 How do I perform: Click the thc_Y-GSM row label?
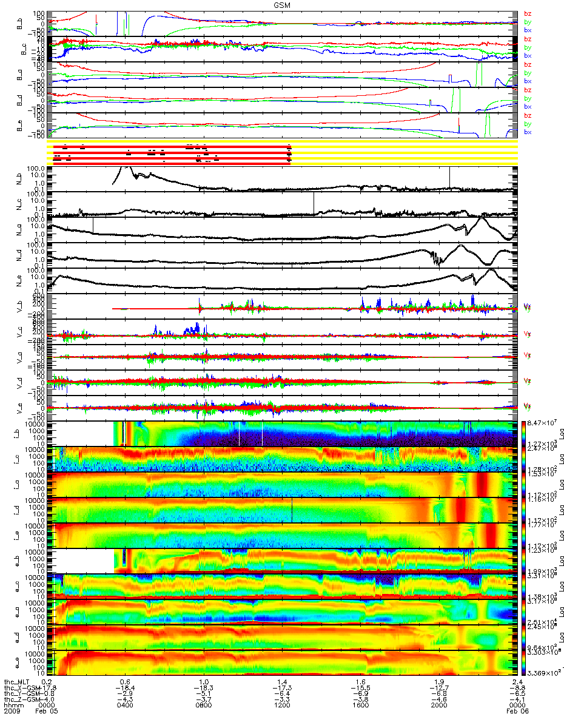pyautogui.click(x=22, y=694)
